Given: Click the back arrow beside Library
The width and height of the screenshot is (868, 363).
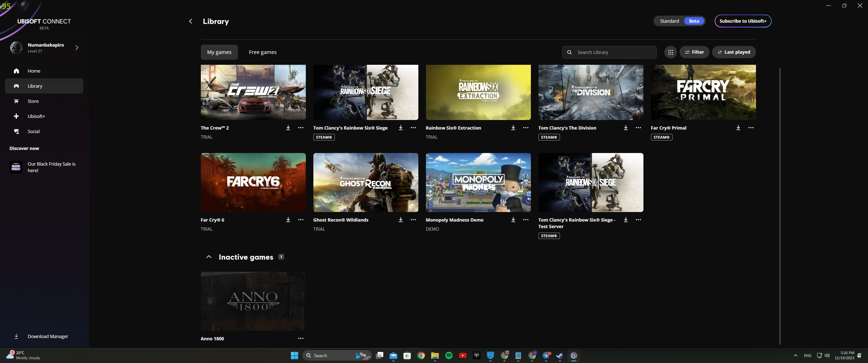Looking at the screenshot, I should [191, 21].
